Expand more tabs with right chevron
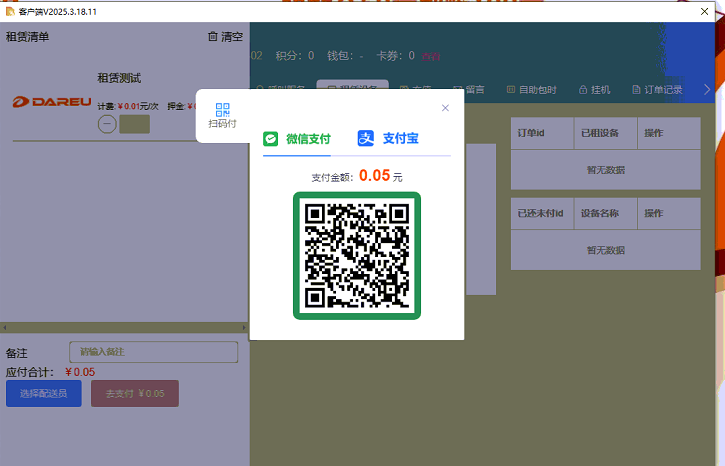 click(708, 90)
